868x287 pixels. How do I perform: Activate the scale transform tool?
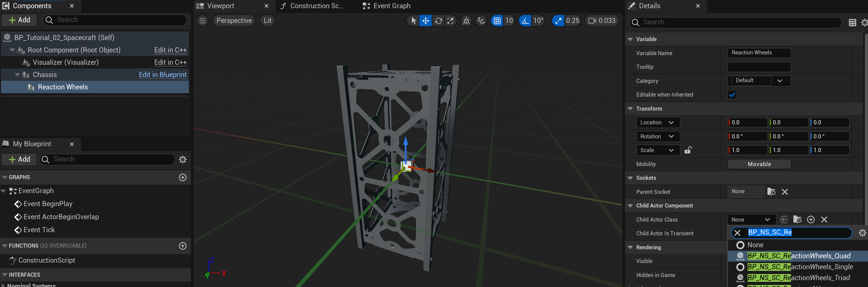pyautogui.click(x=451, y=21)
